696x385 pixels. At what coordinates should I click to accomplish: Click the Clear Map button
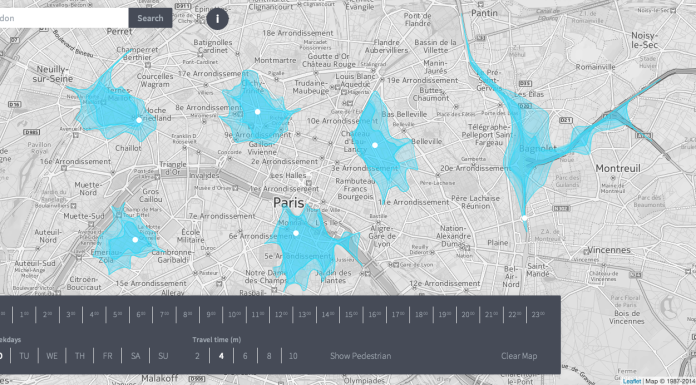(x=519, y=356)
